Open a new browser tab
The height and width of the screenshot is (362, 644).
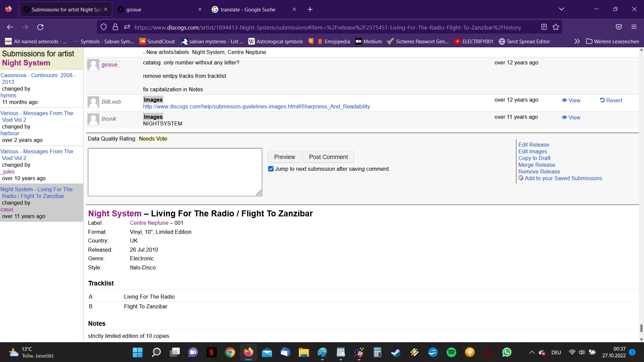(310, 9)
